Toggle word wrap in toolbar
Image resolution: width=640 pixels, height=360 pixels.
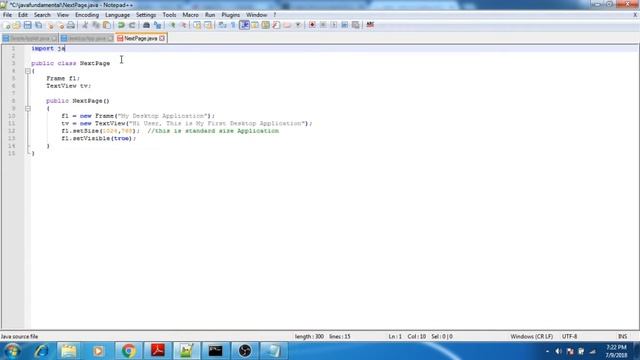click(222, 25)
